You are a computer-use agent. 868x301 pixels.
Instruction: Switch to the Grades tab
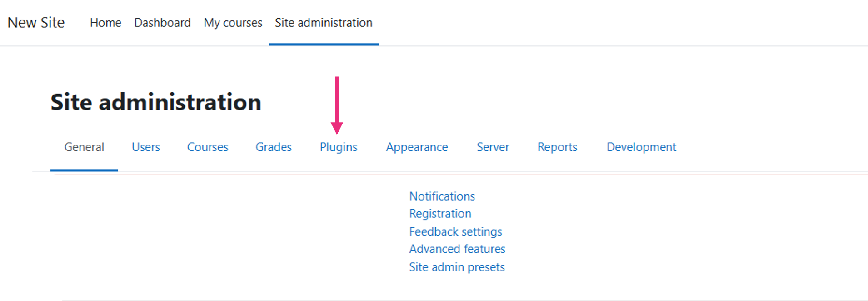pos(274,147)
